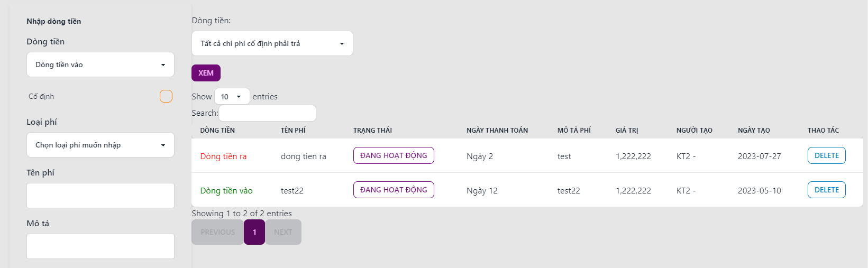The image size is (868, 268).
Task: Change the Show entries count dropdown
Action: point(232,97)
